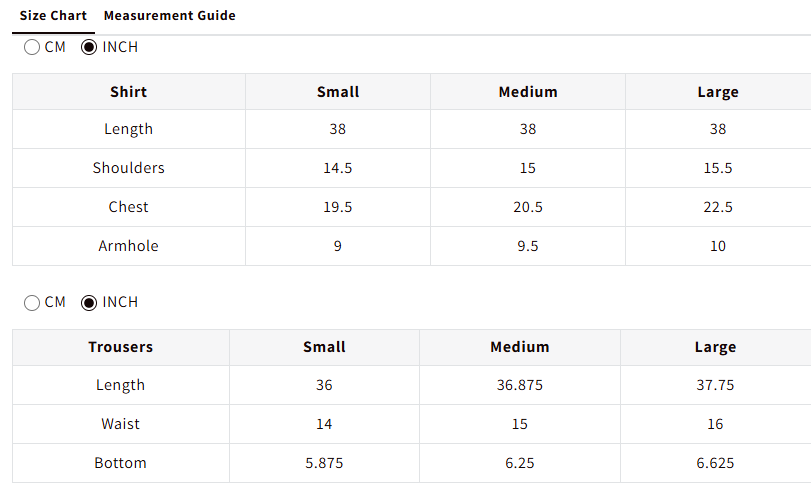Click the Bottom row label
Screen dimensions: 811x491
(x=121, y=463)
